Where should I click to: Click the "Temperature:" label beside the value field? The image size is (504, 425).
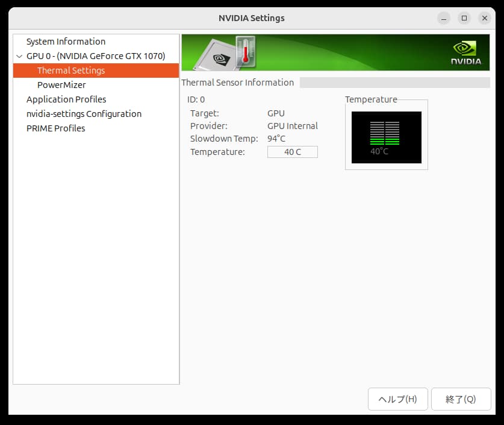[x=217, y=152]
